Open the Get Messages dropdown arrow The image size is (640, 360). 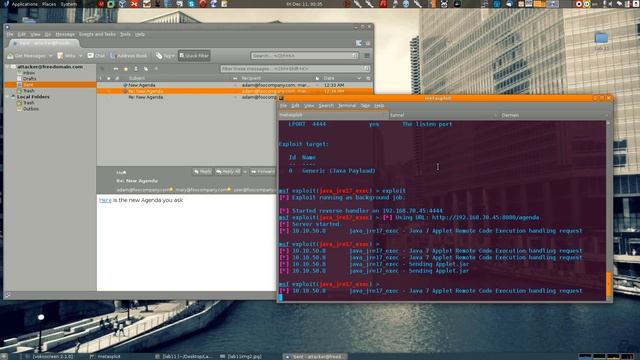coord(51,56)
